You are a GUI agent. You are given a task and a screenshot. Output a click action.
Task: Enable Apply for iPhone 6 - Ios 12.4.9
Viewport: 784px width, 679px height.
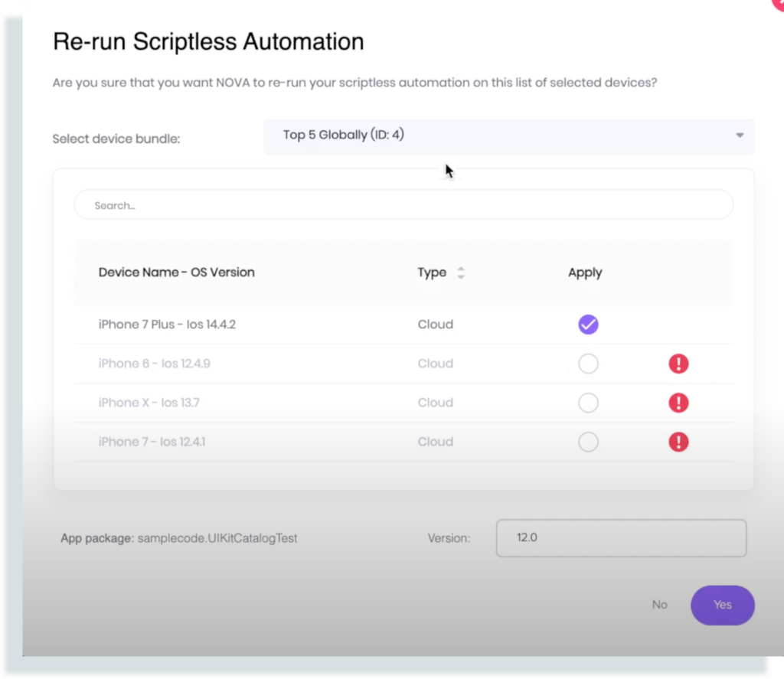588,364
